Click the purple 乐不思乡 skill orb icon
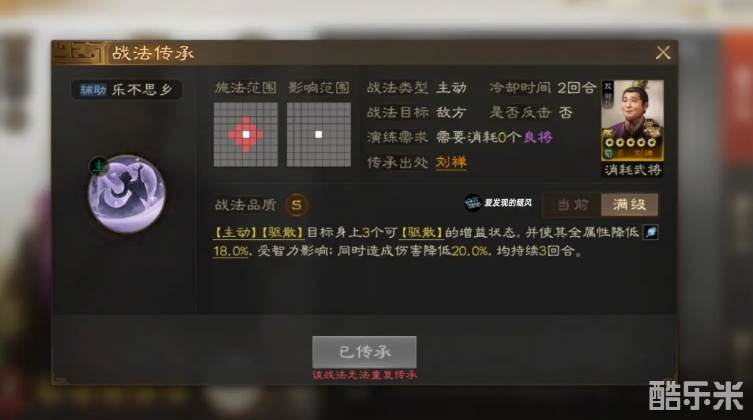This screenshot has width=753, height=420. 127,194
